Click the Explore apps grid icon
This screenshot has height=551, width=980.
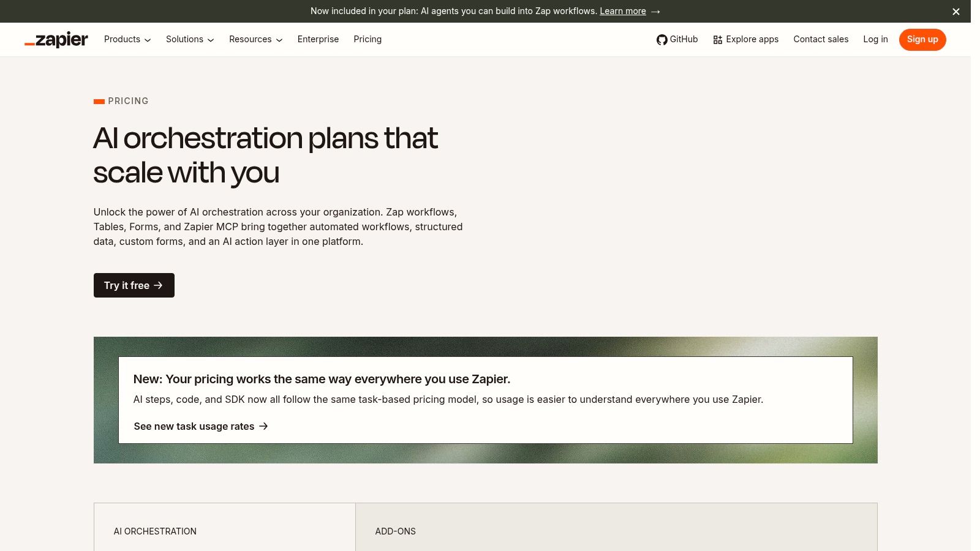tap(718, 40)
